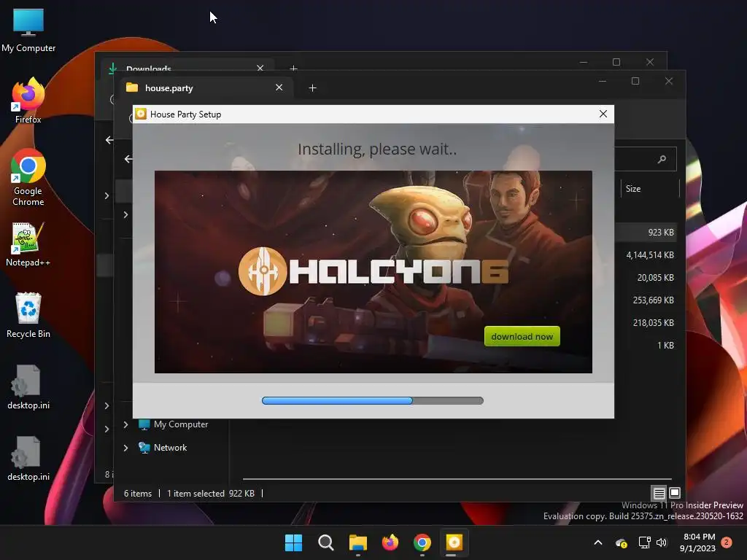Switch to large thumbnails view layout
The height and width of the screenshot is (560, 747).
[675, 493]
